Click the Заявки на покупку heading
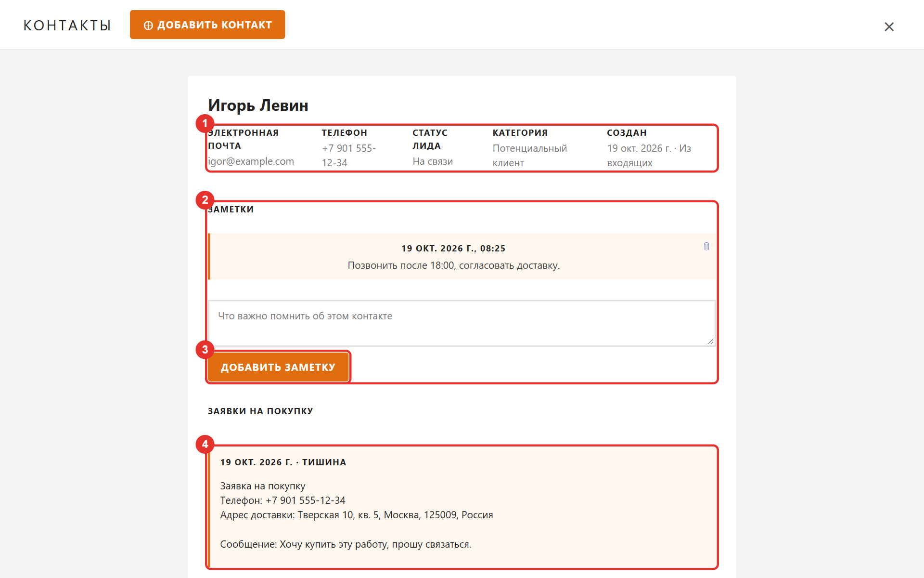Viewport: 924px width, 578px height. click(260, 411)
